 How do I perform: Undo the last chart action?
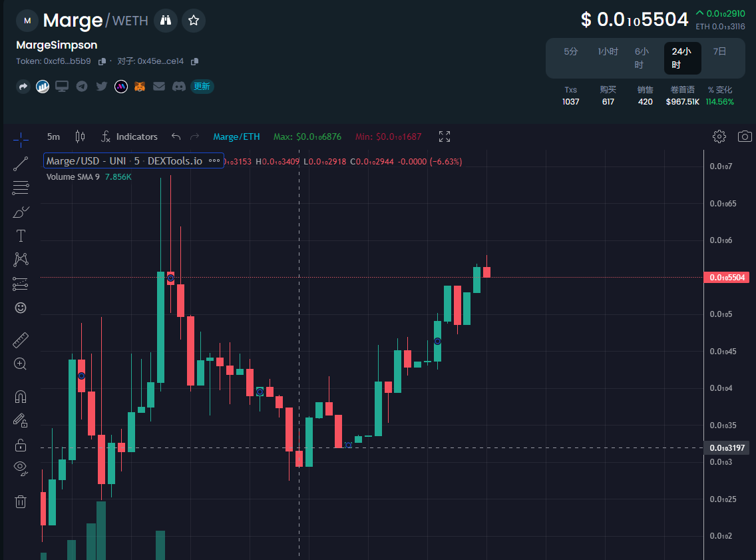(x=176, y=137)
